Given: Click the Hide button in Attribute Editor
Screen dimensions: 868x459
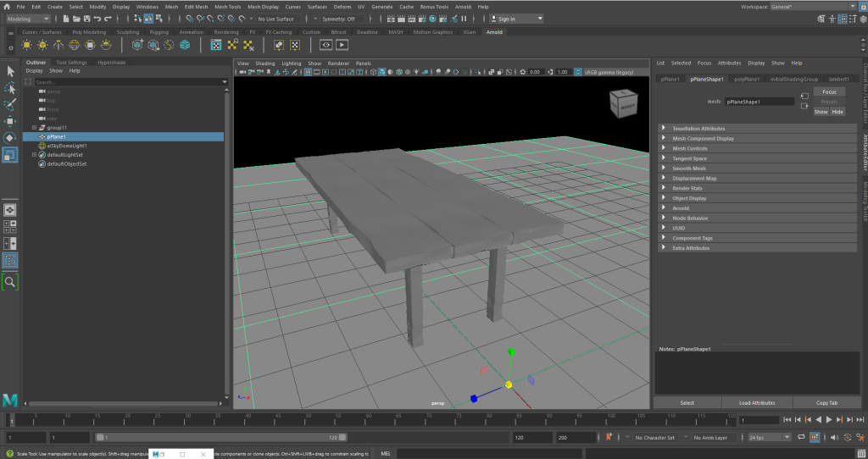Looking at the screenshot, I should [x=837, y=112].
